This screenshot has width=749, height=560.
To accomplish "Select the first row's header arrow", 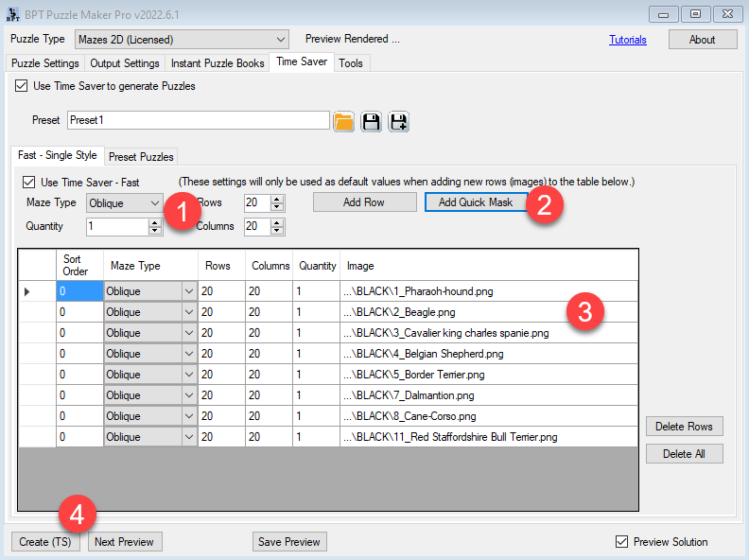I will click(26, 291).
